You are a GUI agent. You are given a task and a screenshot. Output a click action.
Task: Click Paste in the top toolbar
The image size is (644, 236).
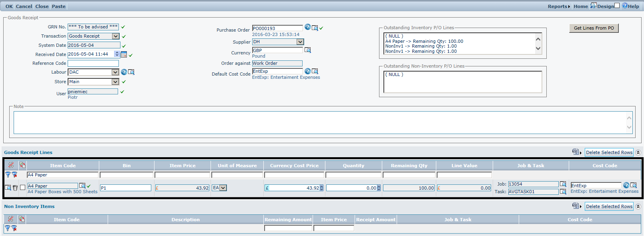58,6
